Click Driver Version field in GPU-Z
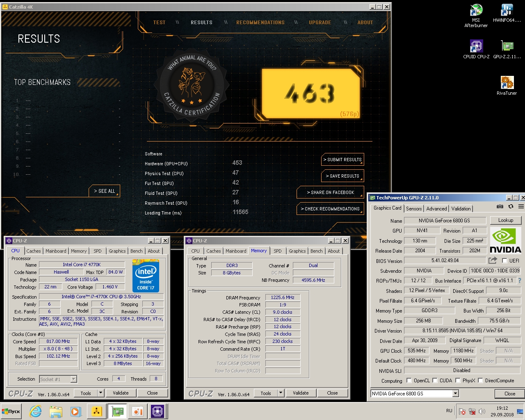The height and width of the screenshot is (420, 525). tap(462, 331)
